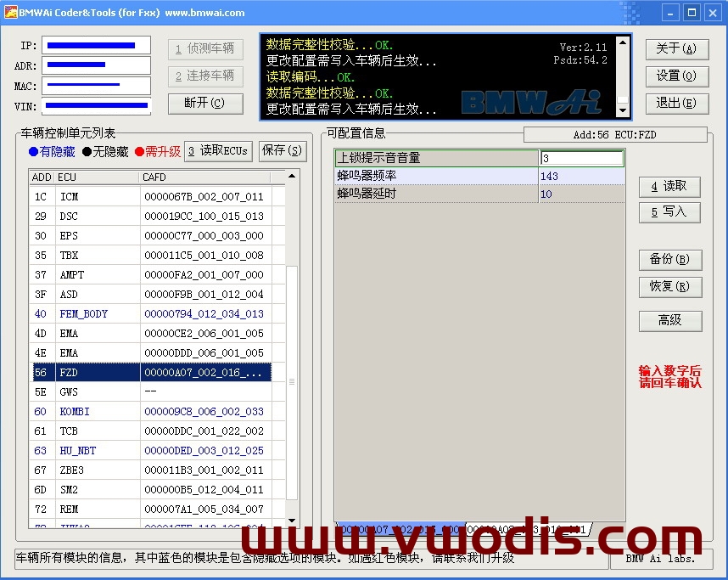Viewport: 728px width, 580px height.
Task: Sort list by CAFD column header
Action: tap(205, 177)
